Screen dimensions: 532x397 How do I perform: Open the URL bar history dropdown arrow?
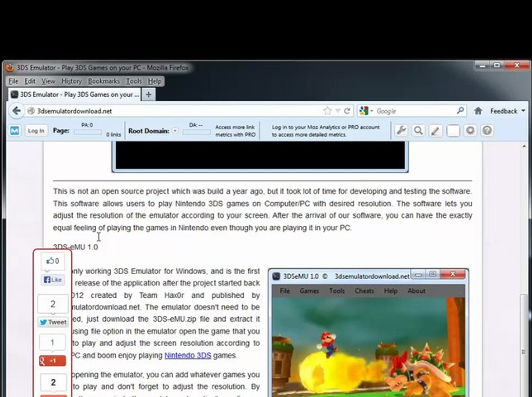[x=338, y=111]
